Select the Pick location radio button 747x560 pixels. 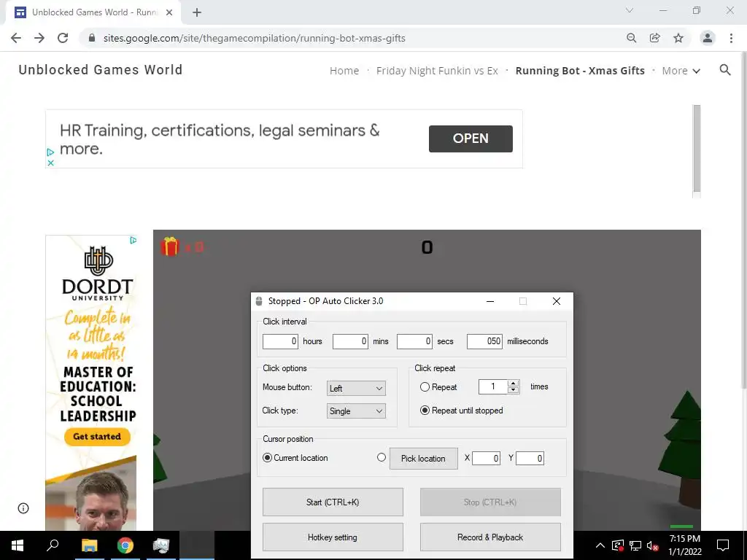click(x=381, y=457)
